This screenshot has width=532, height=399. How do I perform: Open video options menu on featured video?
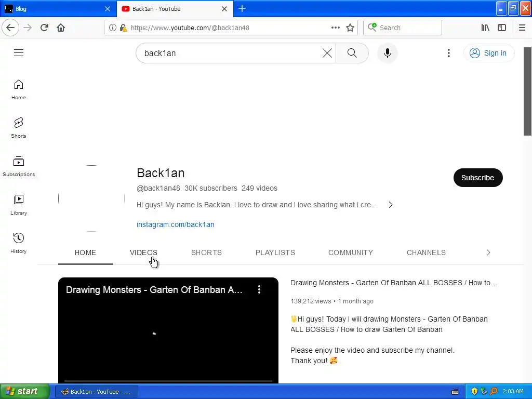point(259,289)
